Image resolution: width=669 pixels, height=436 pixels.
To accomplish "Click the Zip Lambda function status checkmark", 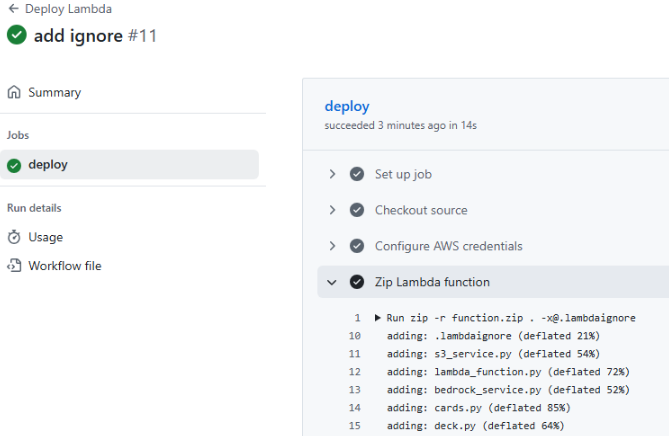I will pyautogui.click(x=356, y=282).
